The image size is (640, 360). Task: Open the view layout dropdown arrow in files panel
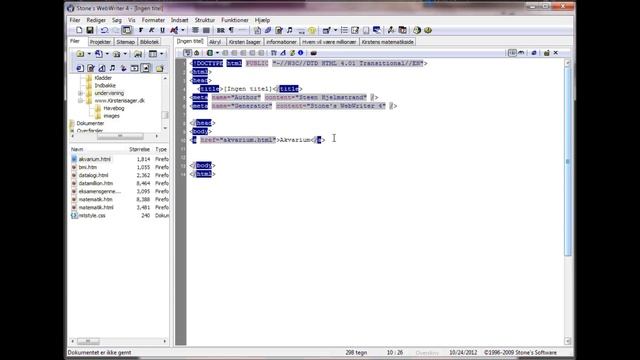[162, 54]
